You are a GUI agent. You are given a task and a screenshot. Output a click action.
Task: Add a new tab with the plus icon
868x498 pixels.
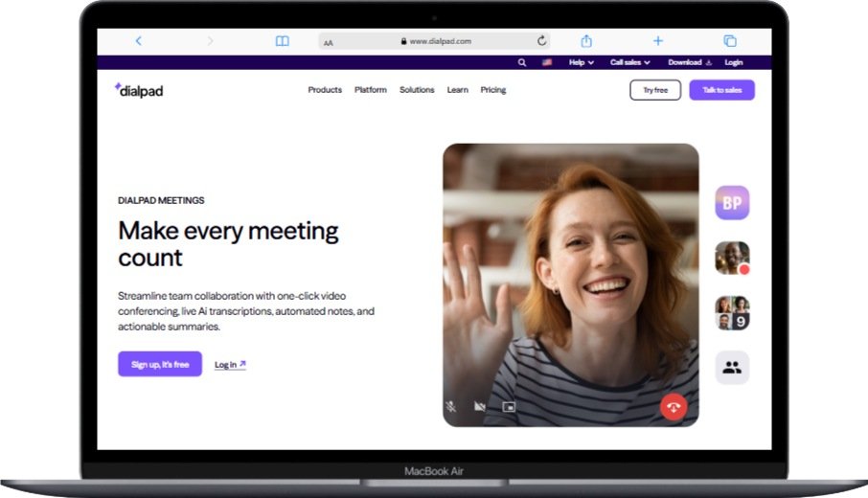click(657, 41)
